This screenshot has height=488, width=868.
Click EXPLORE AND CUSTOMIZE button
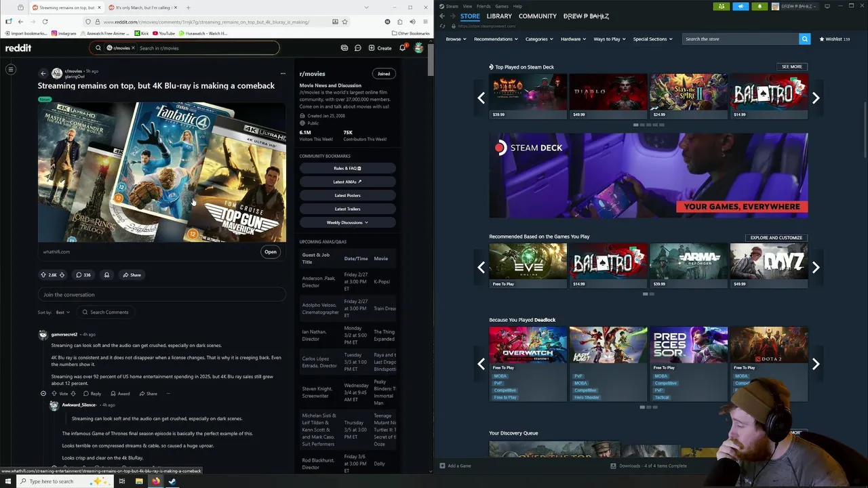tap(776, 238)
